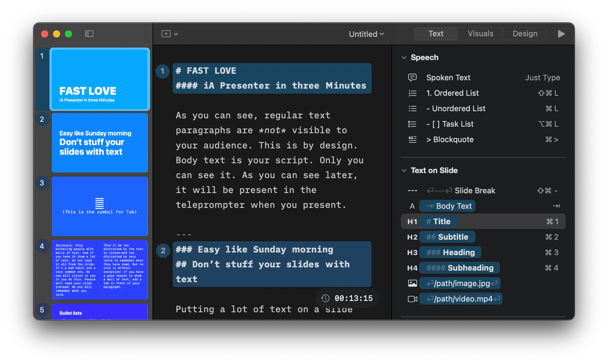Apply the ## Subtitle format
Screen dimensions: 608x364
pyautogui.click(x=447, y=237)
